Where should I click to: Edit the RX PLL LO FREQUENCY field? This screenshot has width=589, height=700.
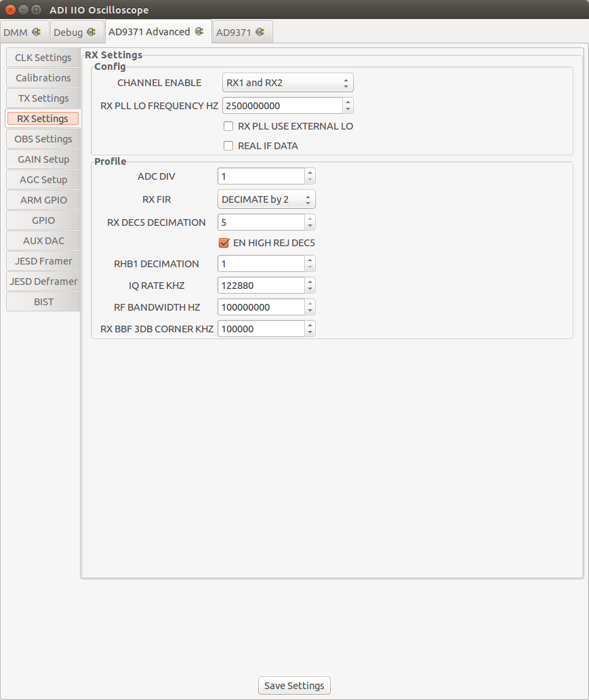click(x=281, y=105)
